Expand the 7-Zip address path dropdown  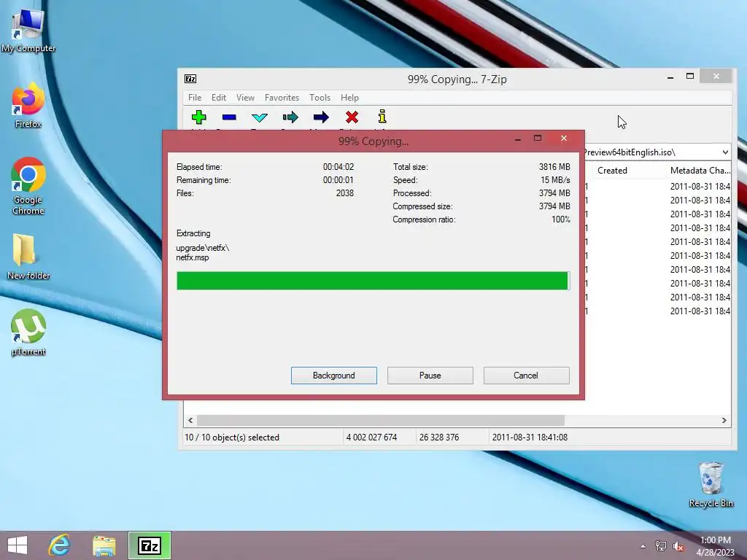(725, 152)
